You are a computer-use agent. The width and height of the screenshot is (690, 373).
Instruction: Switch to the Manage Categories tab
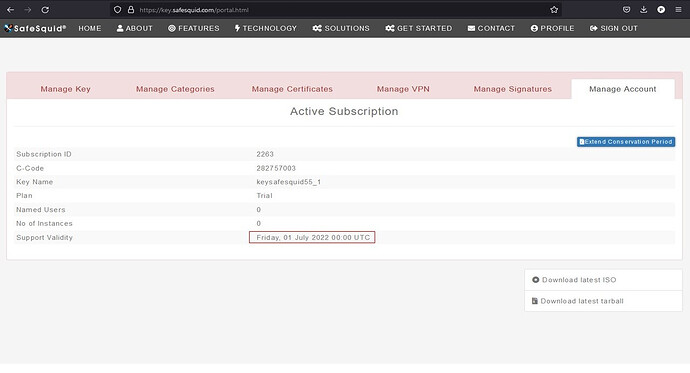[x=175, y=89]
